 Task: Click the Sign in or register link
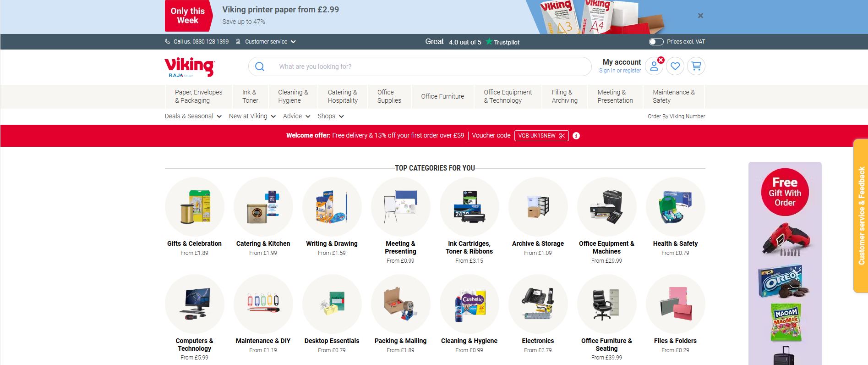620,71
